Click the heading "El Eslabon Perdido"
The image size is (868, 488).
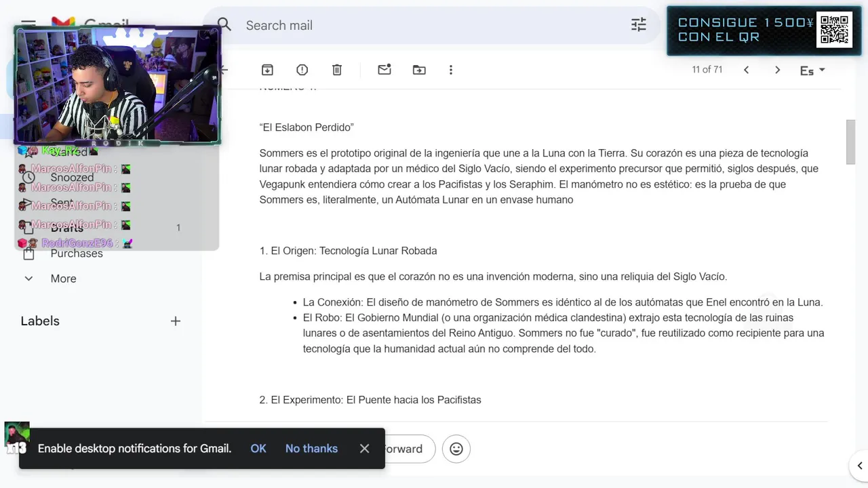307,127
